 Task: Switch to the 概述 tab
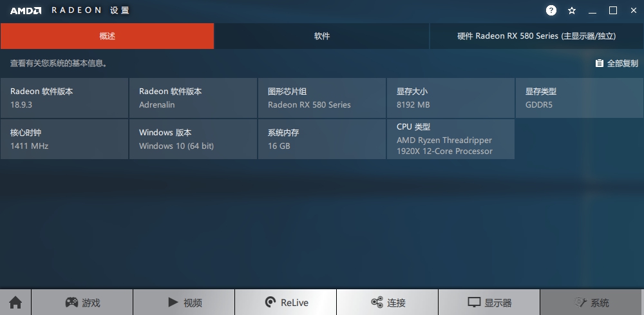point(107,36)
